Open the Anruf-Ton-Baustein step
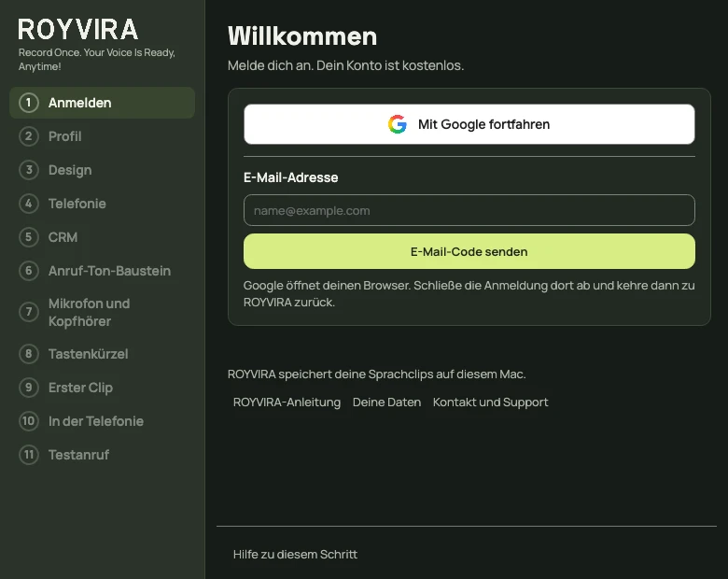Image resolution: width=728 pixels, height=579 pixels. tap(102, 271)
